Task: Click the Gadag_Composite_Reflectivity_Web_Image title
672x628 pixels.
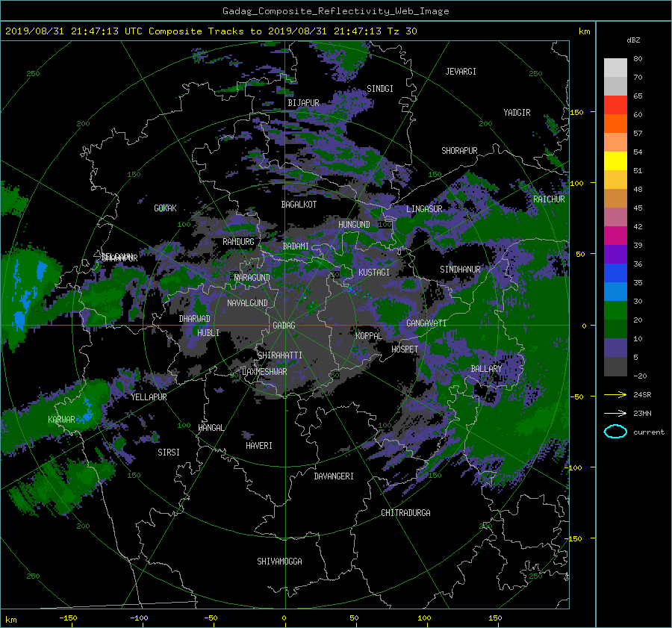Action: (335, 11)
